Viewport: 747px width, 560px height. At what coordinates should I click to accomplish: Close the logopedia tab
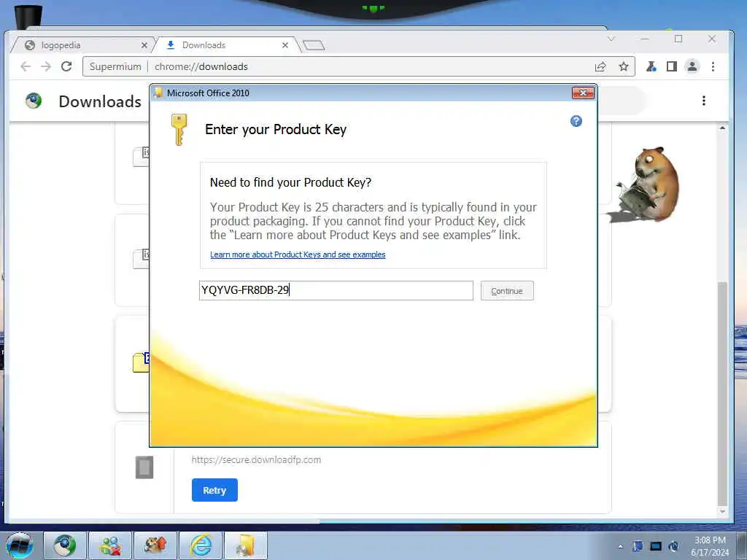[x=144, y=45]
